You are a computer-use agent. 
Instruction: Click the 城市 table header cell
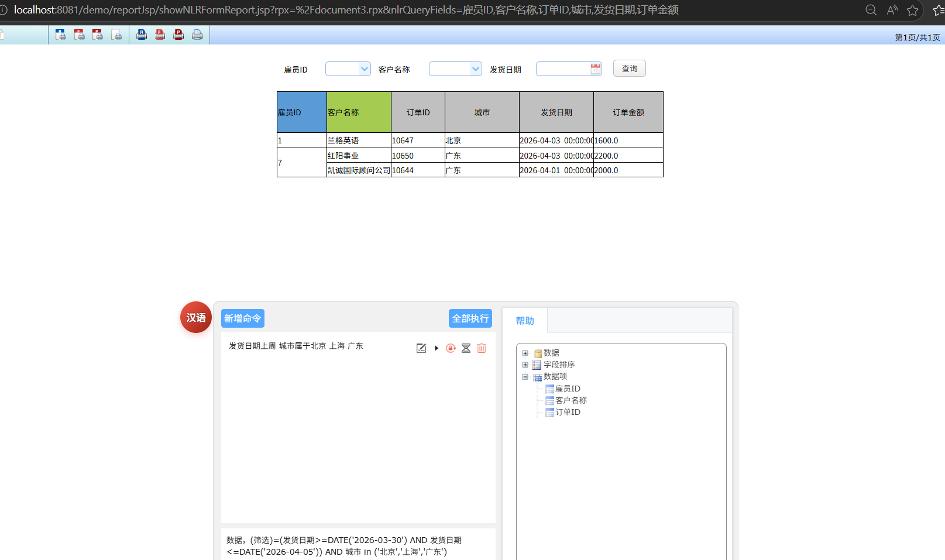pos(482,112)
